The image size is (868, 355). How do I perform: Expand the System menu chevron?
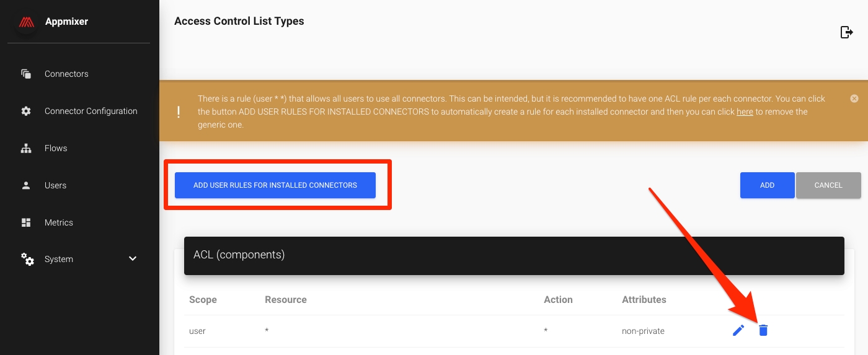133,259
